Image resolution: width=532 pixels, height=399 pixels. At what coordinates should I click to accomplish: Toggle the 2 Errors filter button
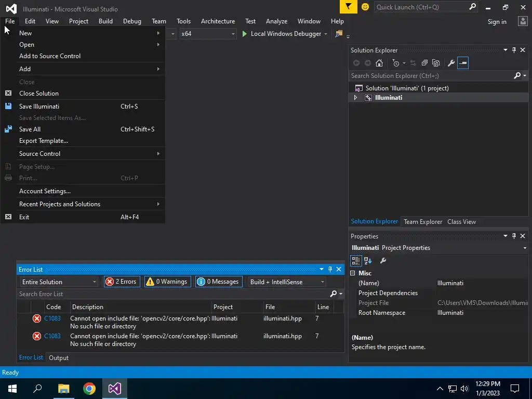[x=122, y=282]
